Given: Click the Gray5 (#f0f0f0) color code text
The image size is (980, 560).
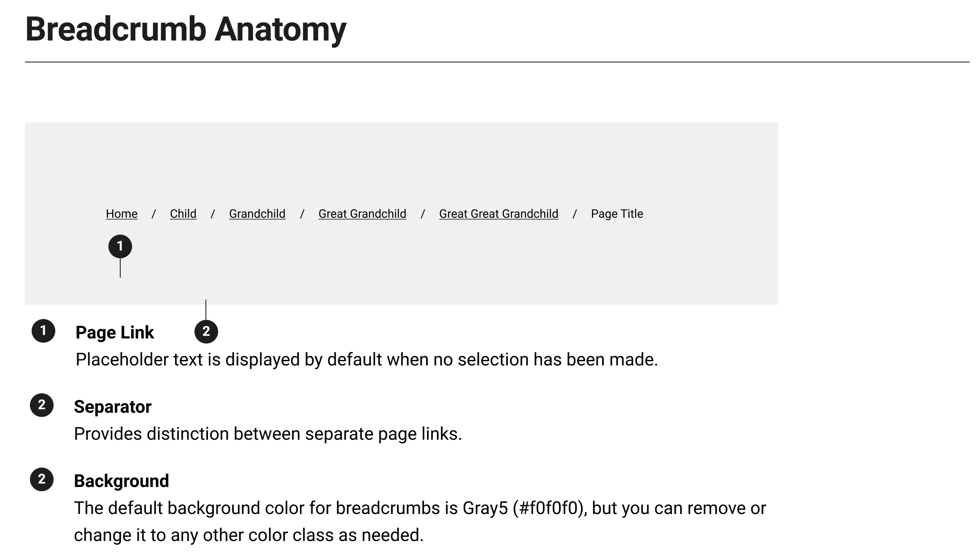Looking at the screenshot, I should click(524, 508).
